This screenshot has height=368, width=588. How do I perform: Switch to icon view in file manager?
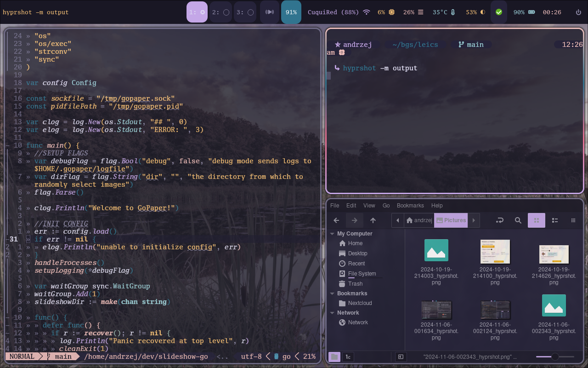click(537, 220)
